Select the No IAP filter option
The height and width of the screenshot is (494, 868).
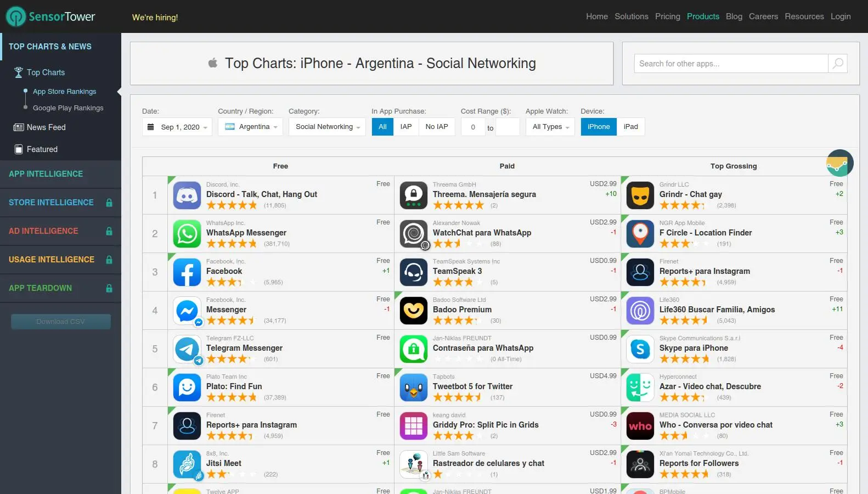pos(437,127)
